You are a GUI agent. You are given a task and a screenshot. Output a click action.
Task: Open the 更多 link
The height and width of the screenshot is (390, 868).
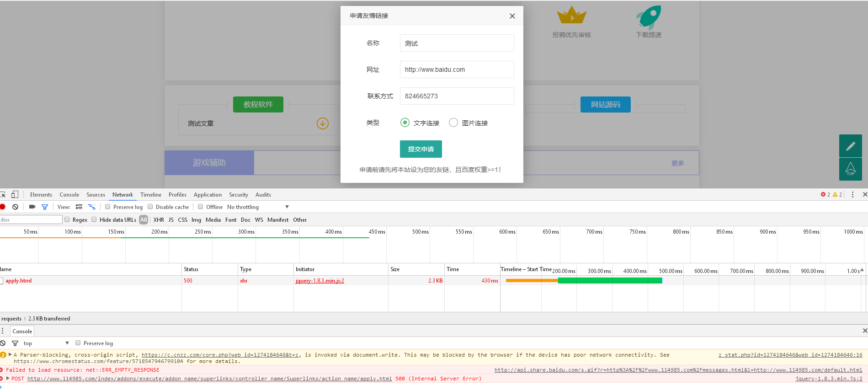pos(678,163)
